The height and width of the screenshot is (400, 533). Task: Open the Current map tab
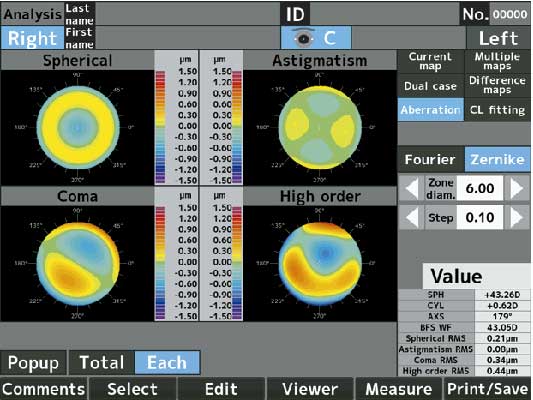click(430, 62)
